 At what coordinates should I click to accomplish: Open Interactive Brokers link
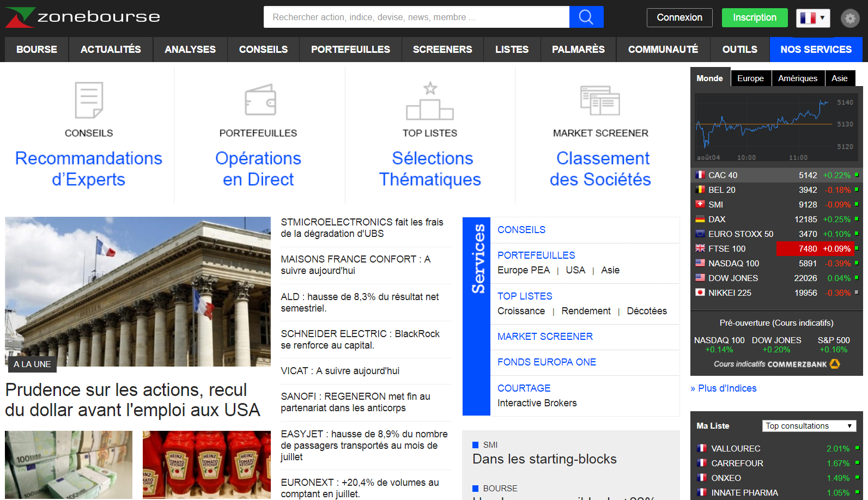537,403
